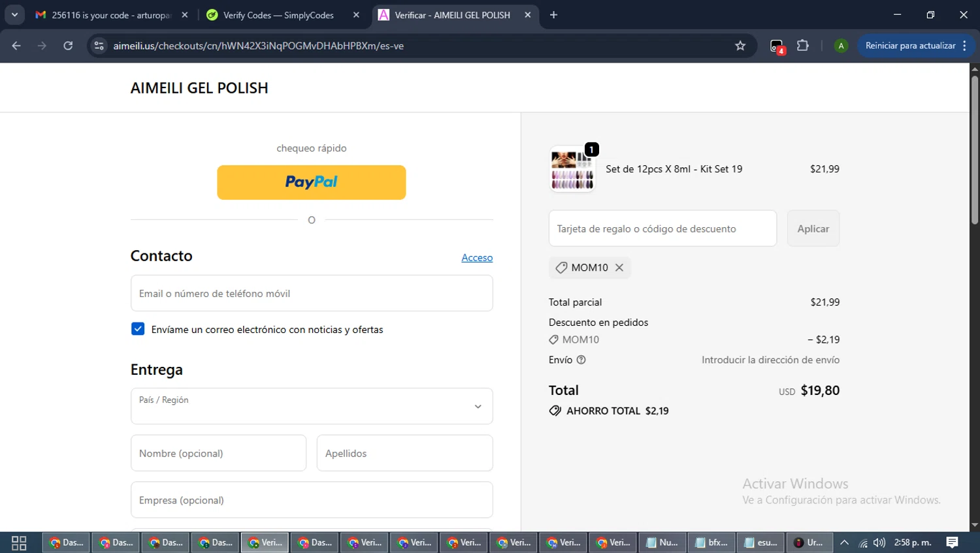The width and height of the screenshot is (980, 553).
Task: Click the $19,80 total amount
Action: point(821,390)
